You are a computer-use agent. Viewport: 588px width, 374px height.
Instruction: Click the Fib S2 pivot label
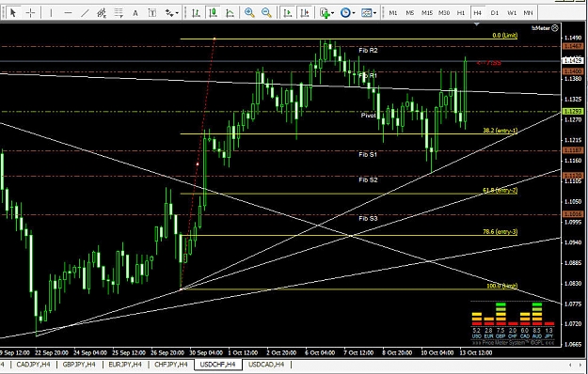coord(368,180)
